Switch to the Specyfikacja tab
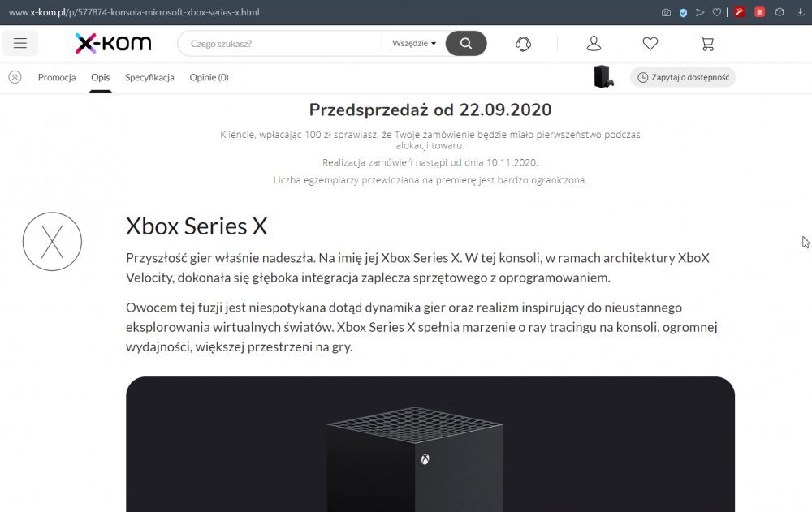This screenshot has height=512, width=812. click(149, 77)
